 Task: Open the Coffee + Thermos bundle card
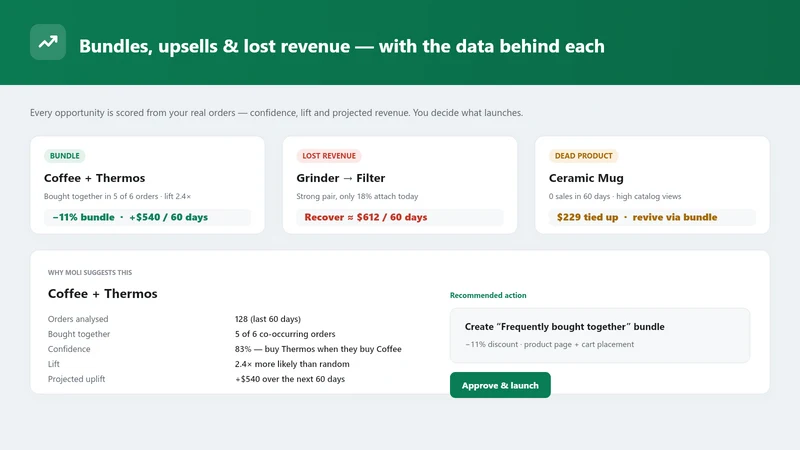tap(147, 185)
